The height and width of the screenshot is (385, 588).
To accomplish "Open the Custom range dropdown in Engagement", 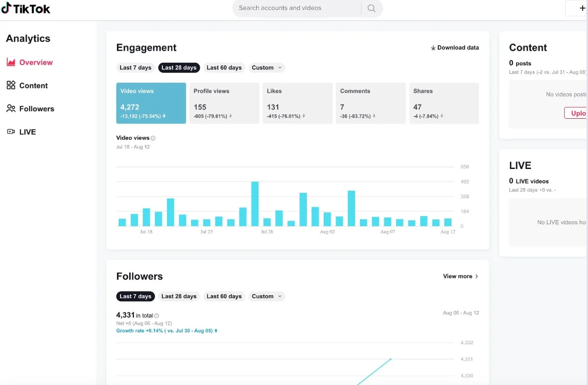I will click(x=267, y=68).
